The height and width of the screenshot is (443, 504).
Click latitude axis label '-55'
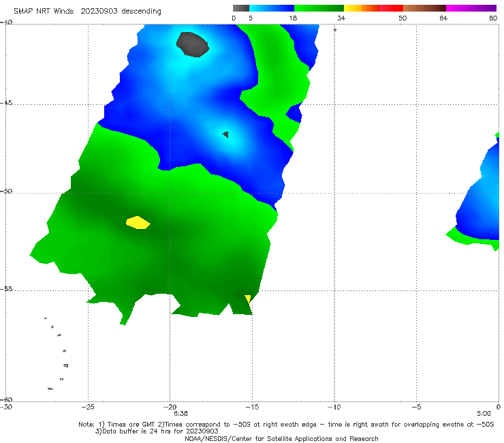coord(6,289)
